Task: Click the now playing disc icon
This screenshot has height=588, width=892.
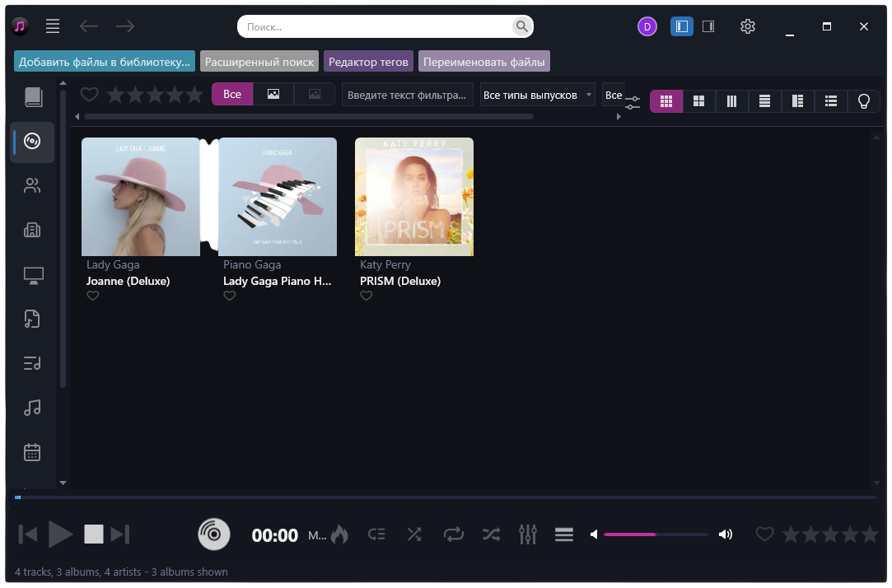Action: (214, 534)
